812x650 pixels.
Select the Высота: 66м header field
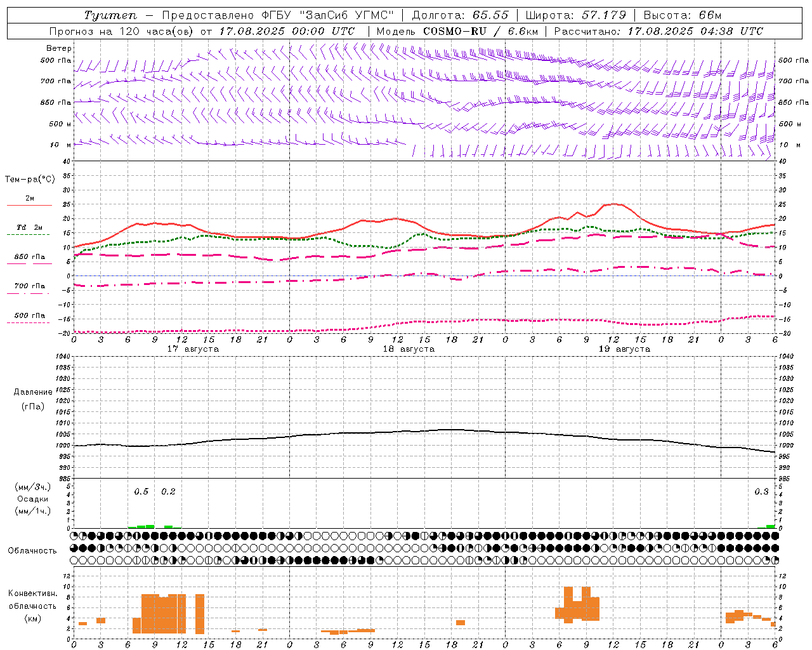pyautogui.click(x=682, y=15)
